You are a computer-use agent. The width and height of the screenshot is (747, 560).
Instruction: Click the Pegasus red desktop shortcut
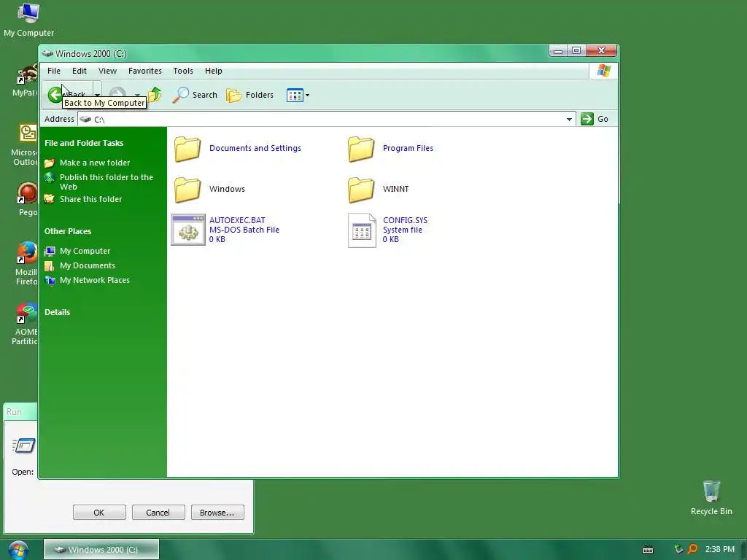[x=27, y=199]
